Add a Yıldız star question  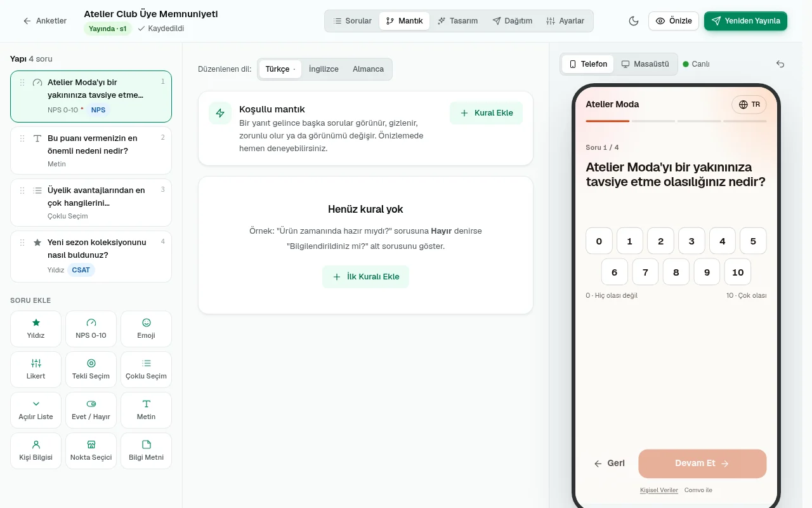tap(36, 328)
